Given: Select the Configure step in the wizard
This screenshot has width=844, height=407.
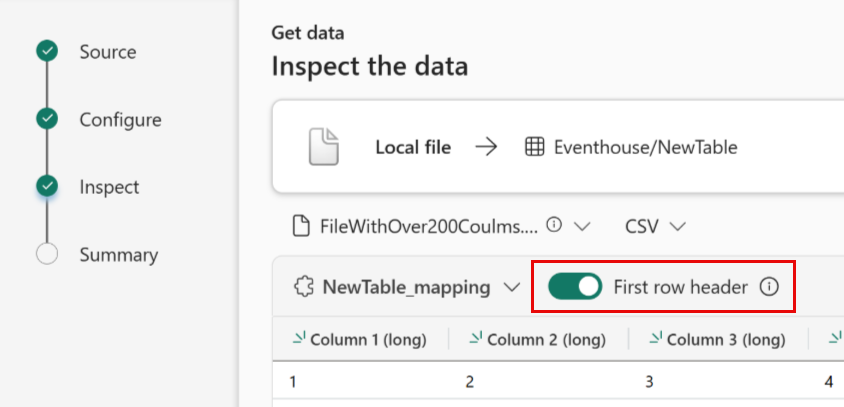Looking at the screenshot, I should (121, 120).
